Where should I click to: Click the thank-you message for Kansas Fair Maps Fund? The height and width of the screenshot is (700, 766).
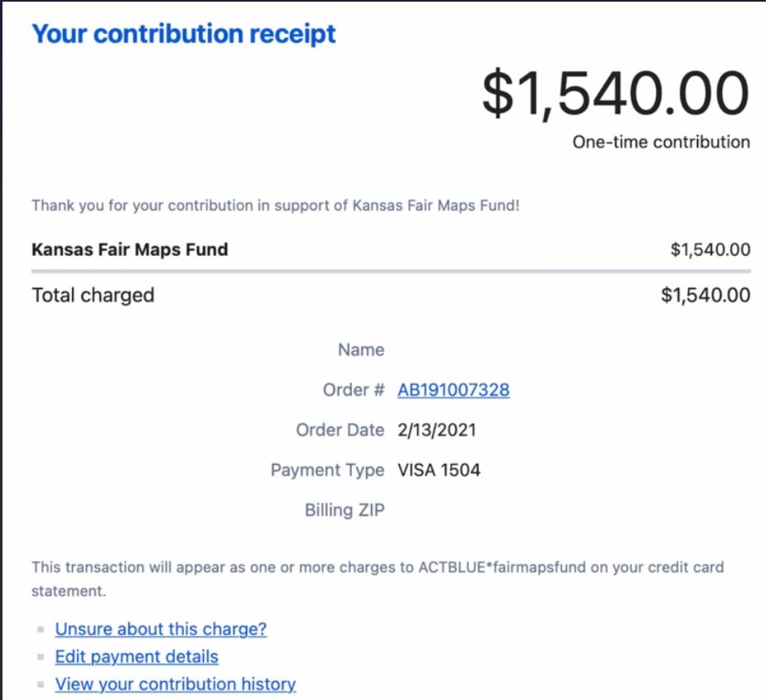pyautogui.click(x=276, y=205)
